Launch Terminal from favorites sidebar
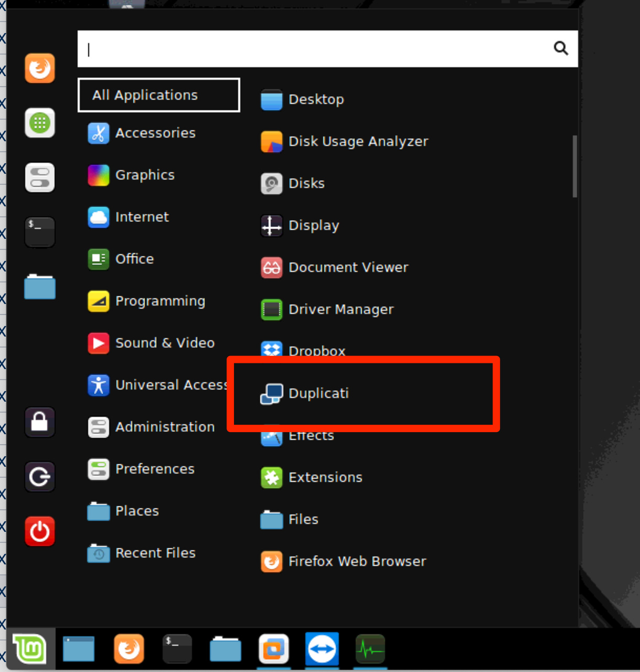The width and height of the screenshot is (640, 672). pyautogui.click(x=40, y=232)
